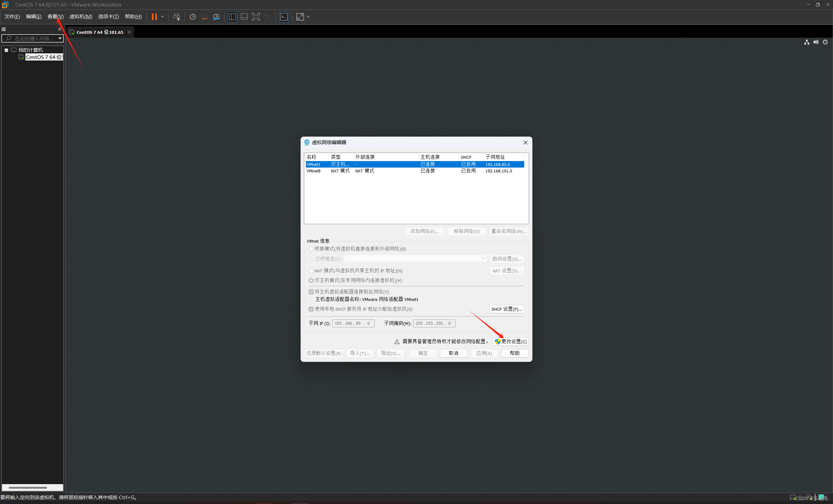Click the 更改设置(C) button
The image size is (833, 504).
click(511, 341)
